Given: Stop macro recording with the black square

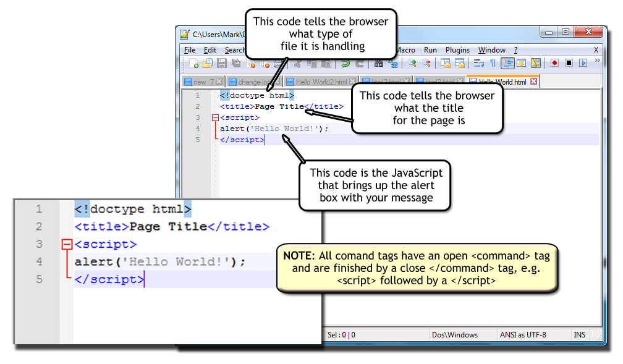Looking at the screenshot, I should (x=569, y=63).
